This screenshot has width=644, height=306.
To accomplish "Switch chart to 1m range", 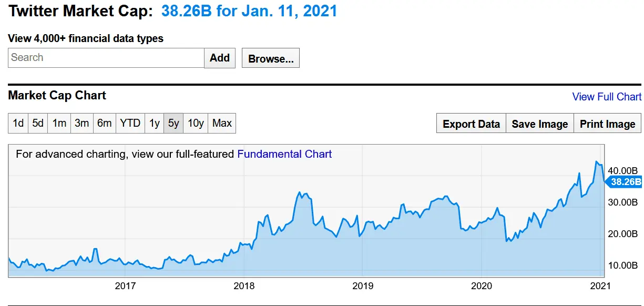I will click(59, 123).
